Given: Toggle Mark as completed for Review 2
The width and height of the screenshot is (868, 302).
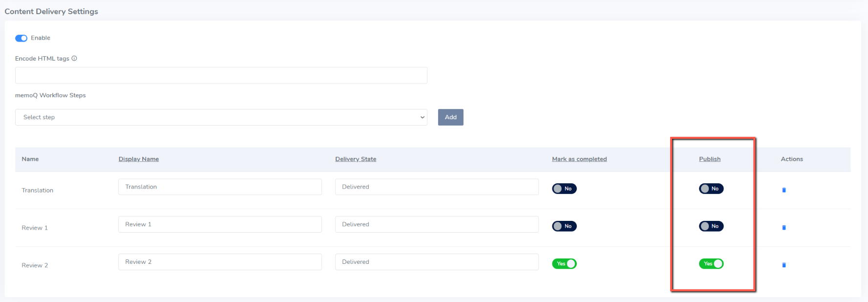Looking at the screenshot, I should tap(564, 264).
